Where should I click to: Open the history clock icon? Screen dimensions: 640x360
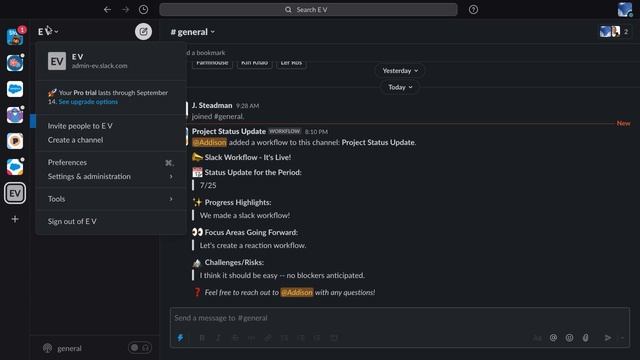(143, 9)
